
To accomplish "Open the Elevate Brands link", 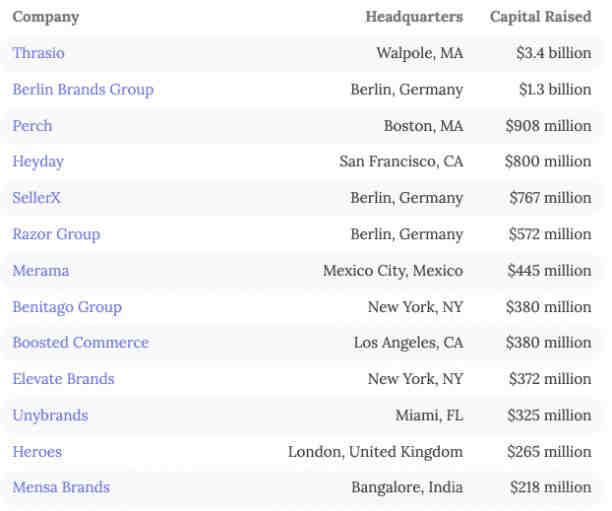I will (63, 379).
